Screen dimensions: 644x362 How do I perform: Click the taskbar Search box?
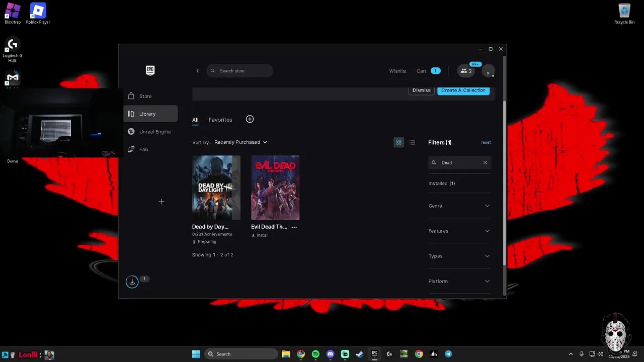pyautogui.click(x=242, y=354)
